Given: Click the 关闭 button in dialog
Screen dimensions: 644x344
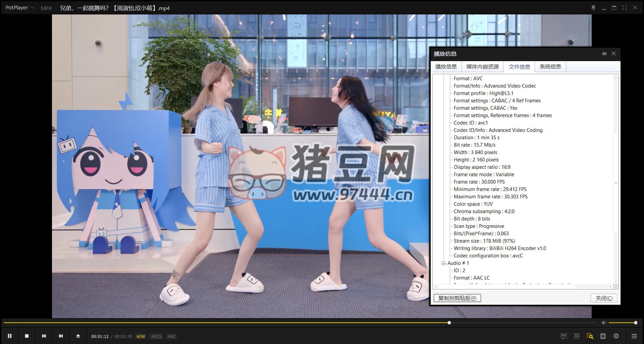Looking at the screenshot, I should [604, 298].
